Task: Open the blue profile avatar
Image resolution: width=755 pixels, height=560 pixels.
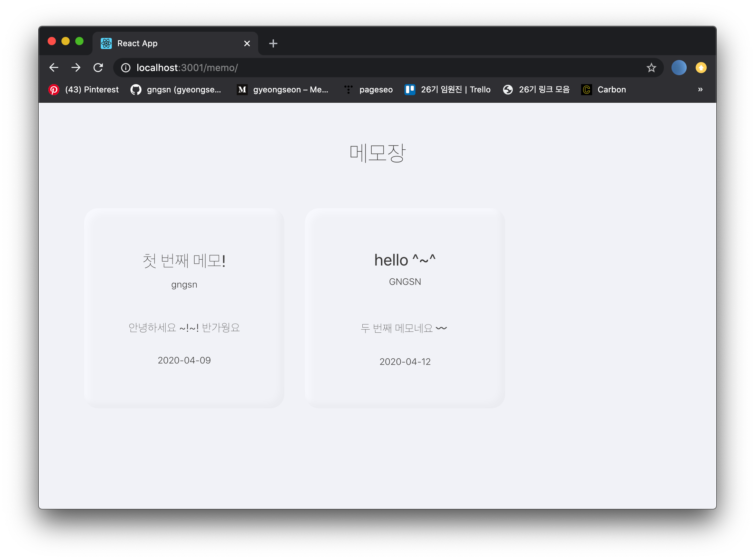Action: 679,68
